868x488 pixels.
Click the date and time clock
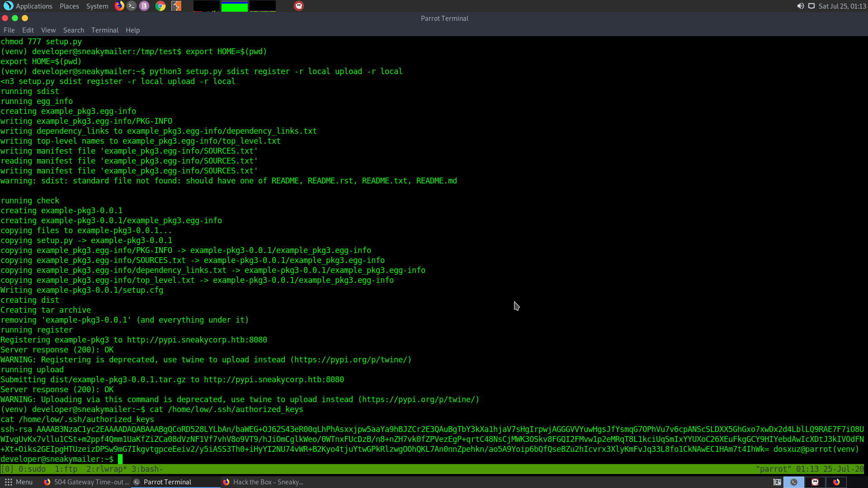[x=842, y=6]
